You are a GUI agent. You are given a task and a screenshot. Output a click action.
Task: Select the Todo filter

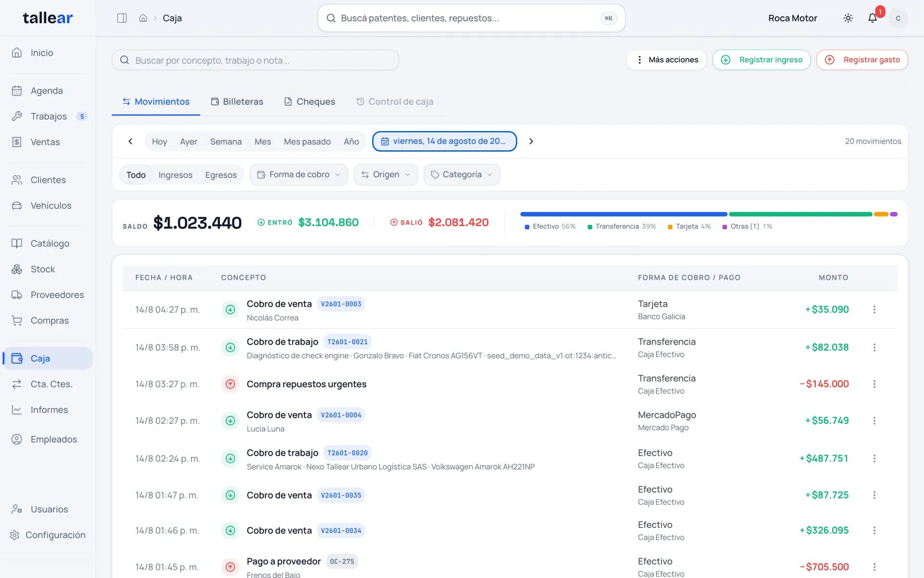136,175
